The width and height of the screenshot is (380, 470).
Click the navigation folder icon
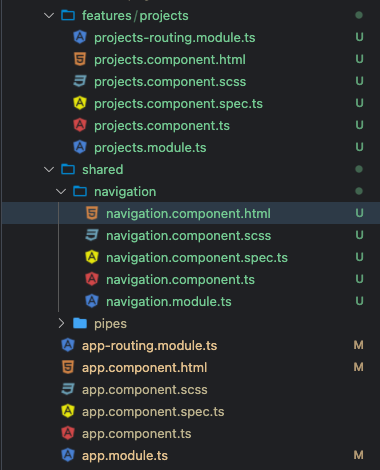click(80, 191)
